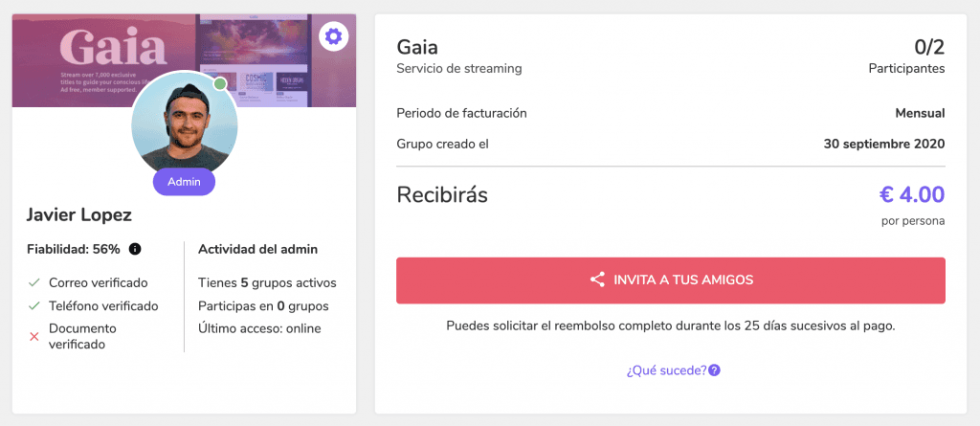Click the green online status dot
The image size is (980, 426).
pyautogui.click(x=220, y=84)
